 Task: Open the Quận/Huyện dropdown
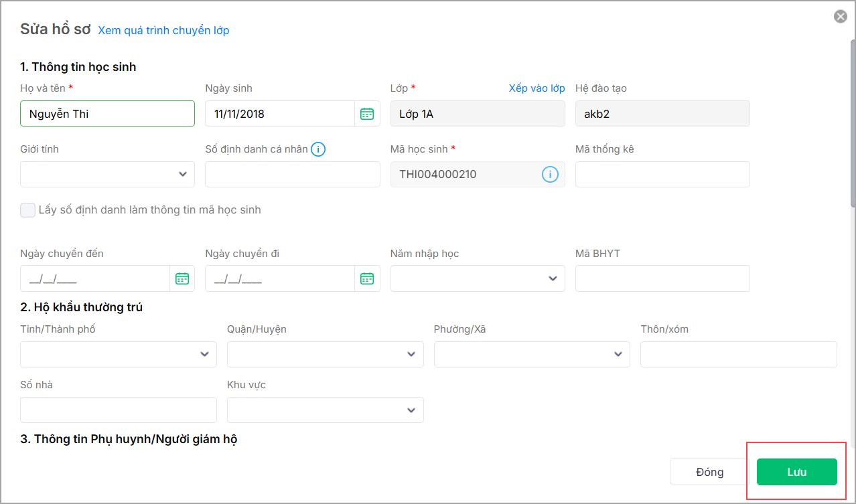(325, 354)
